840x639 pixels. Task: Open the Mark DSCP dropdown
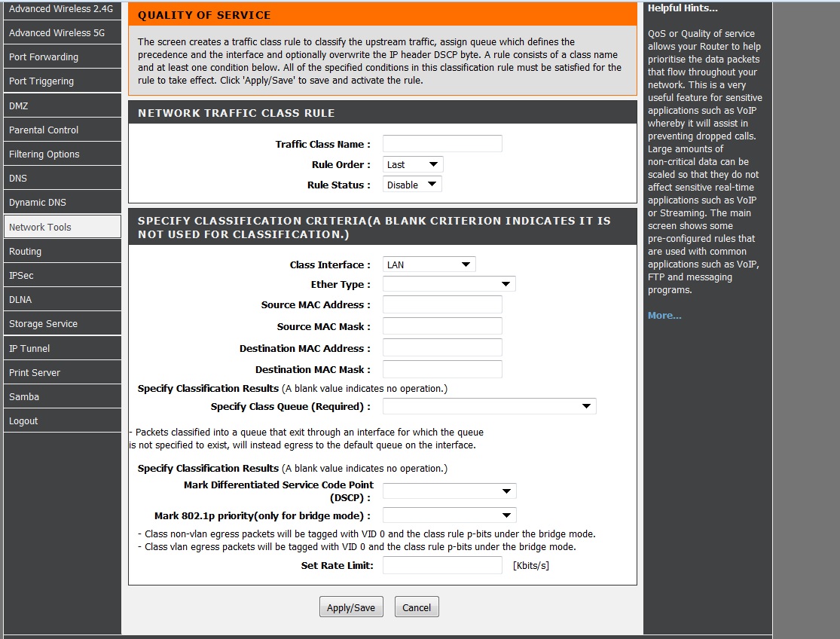449,491
